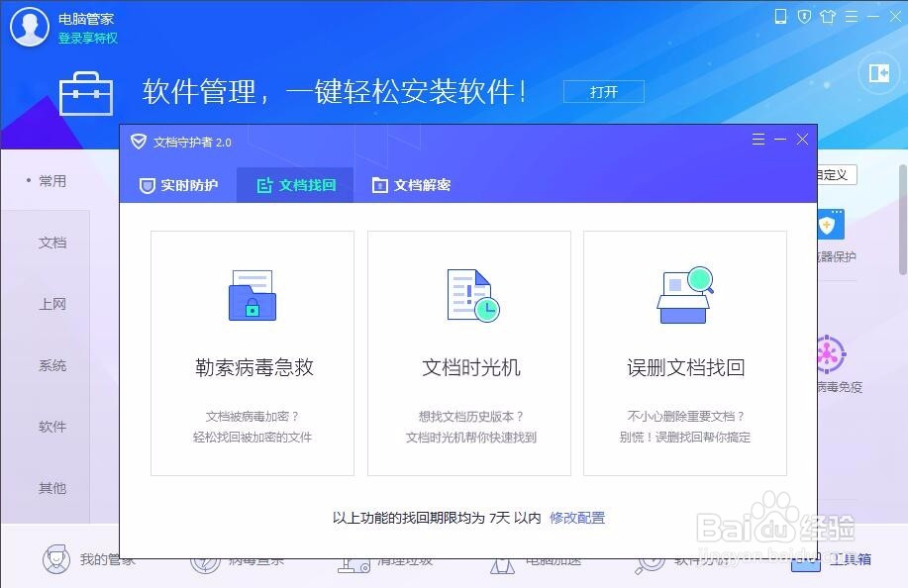Click 不小心删除重要文档？ description text
Viewport: 908px width, 588px height.
point(685,416)
